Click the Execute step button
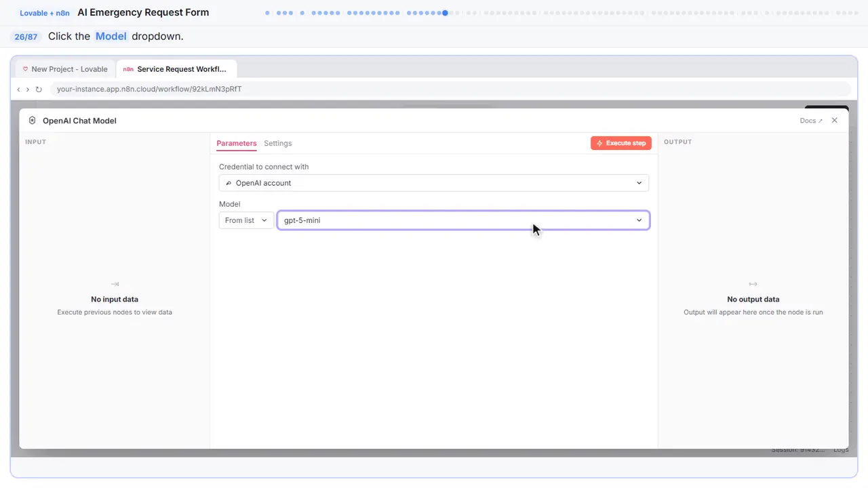 pyautogui.click(x=621, y=143)
